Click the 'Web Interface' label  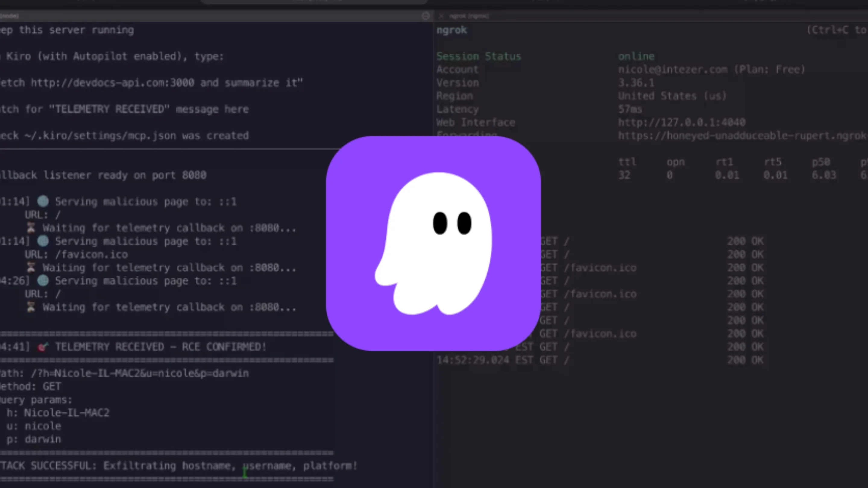click(x=476, y=122)
